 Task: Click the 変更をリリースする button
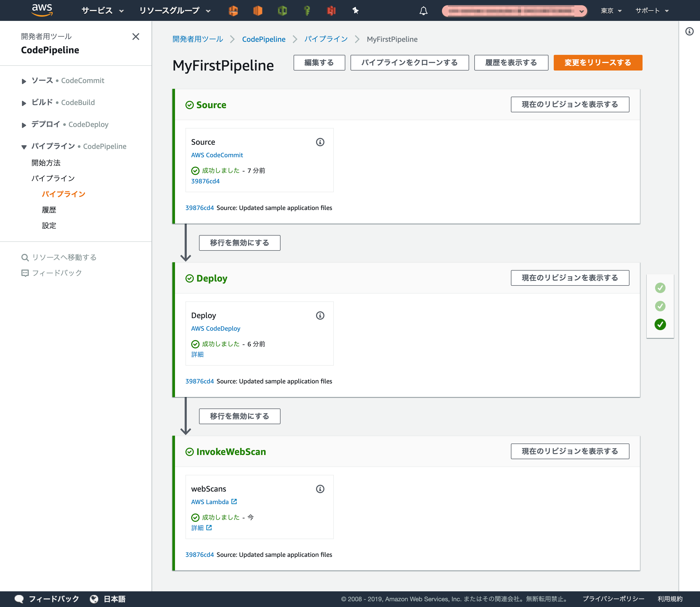[x=597, y=62]
